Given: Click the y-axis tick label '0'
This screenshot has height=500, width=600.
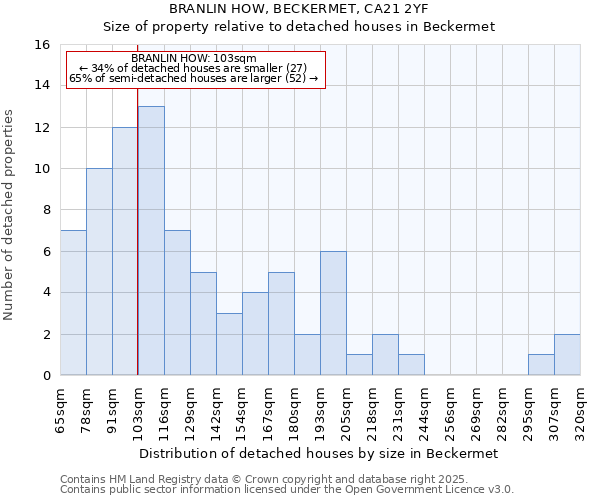Looking at the screenshot, I should coord(47,375).
